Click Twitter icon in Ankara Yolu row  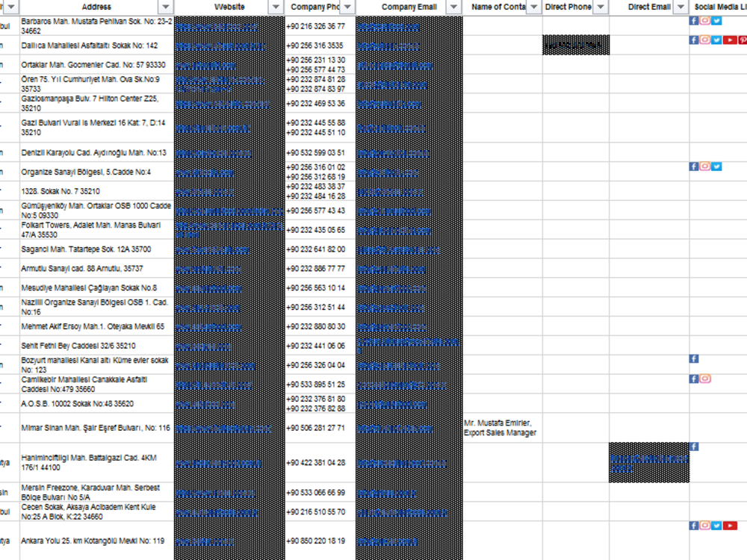716,525
